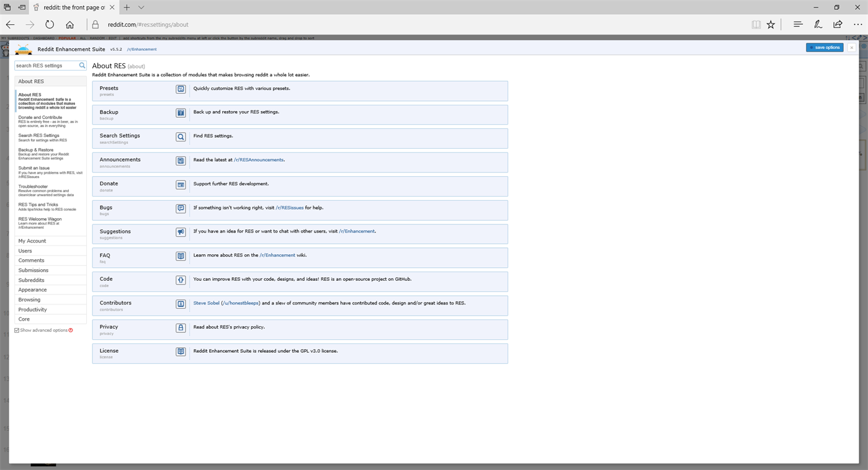The width and height of the screenshot is (868, 470).
Task: Open the Browser tab list dropdown
Action: 141,7
